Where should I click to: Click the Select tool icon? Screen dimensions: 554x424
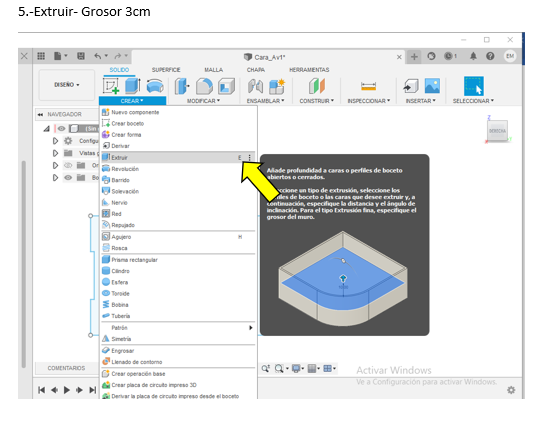click(473, 86)
